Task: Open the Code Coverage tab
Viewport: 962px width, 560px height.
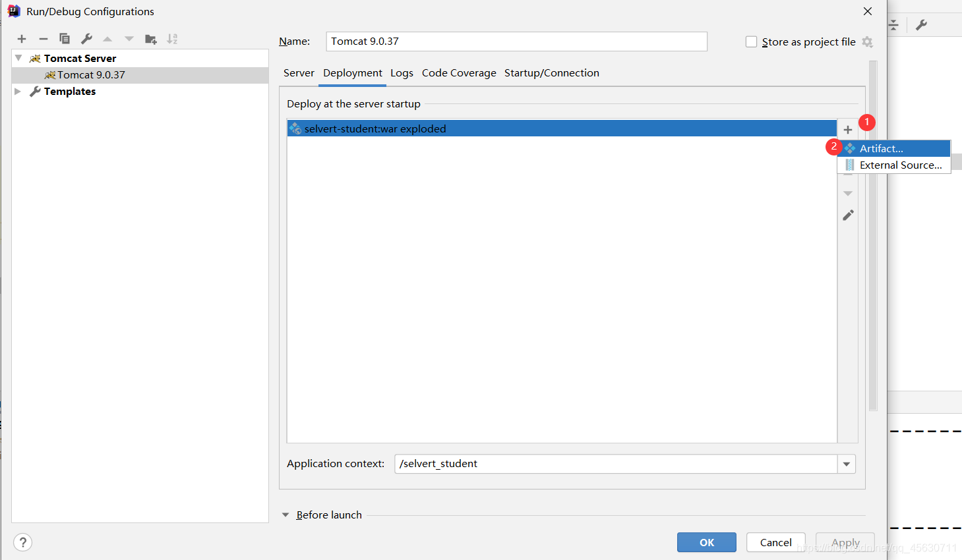Action: 459,73
